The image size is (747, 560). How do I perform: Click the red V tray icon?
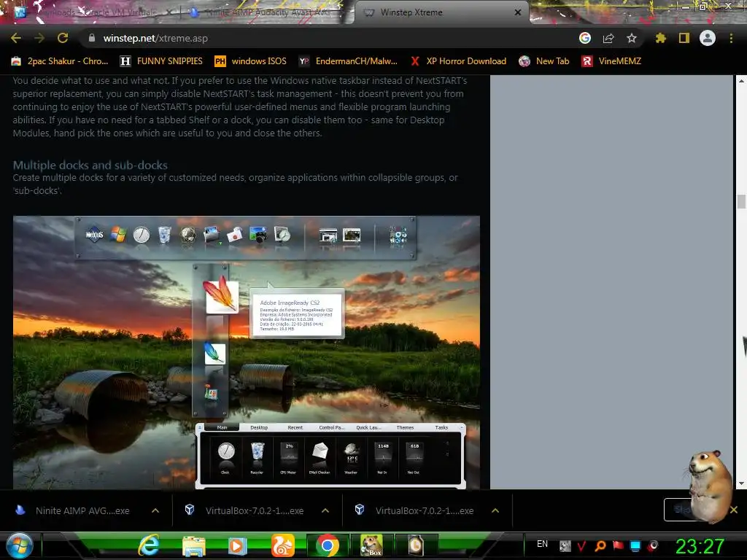coord(581,545)
